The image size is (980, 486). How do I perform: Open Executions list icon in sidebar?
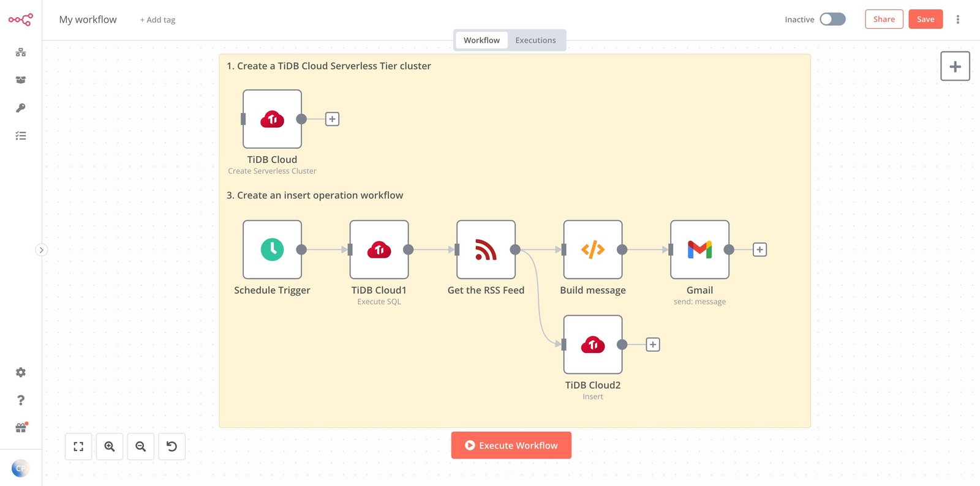[x=21, y=136]
